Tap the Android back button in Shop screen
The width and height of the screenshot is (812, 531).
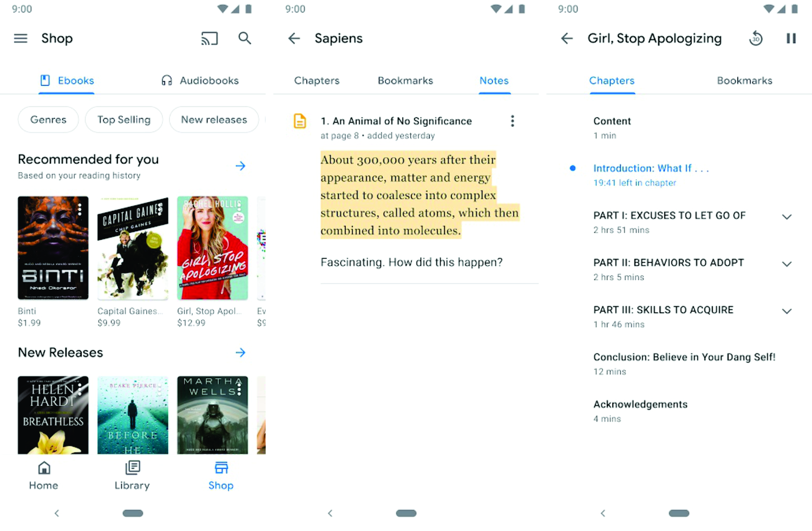(x=57, y=513)
